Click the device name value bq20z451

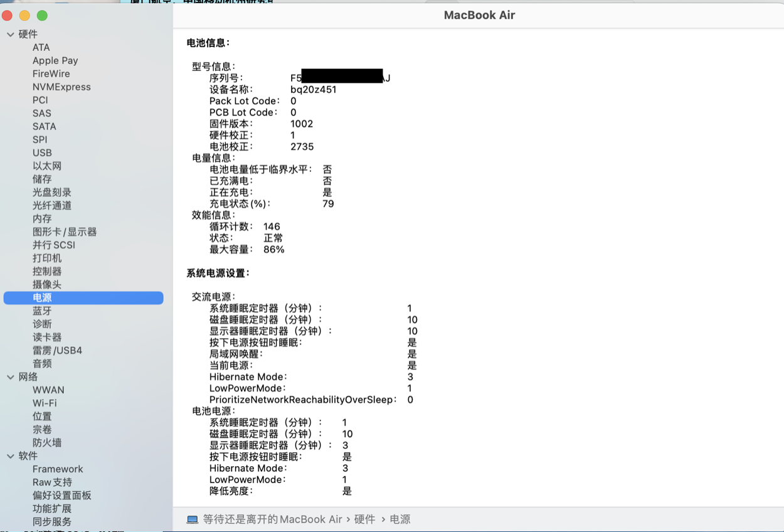(314, 90)
